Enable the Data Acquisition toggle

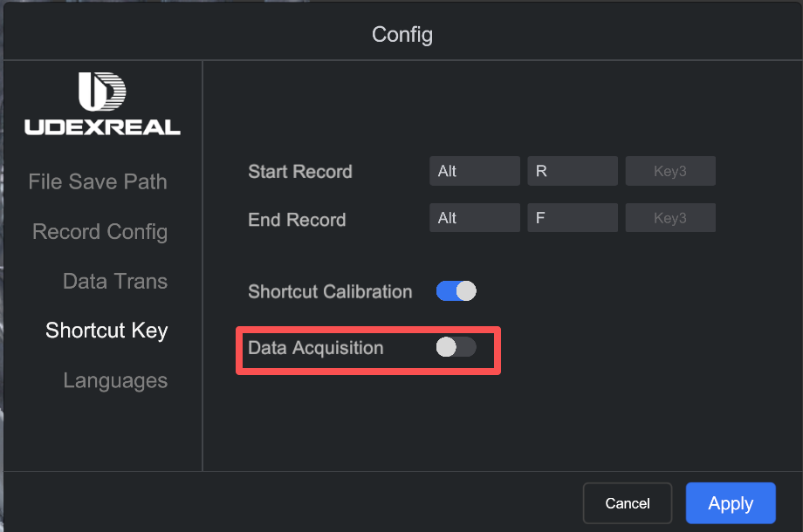coord(456,347)
